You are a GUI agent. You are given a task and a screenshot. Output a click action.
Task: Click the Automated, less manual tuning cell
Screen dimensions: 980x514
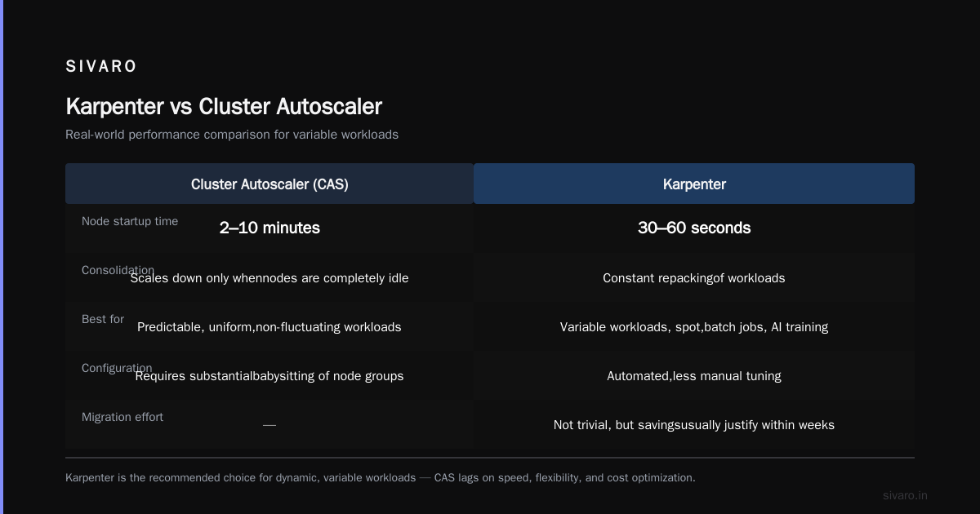[x=694, y=376]
